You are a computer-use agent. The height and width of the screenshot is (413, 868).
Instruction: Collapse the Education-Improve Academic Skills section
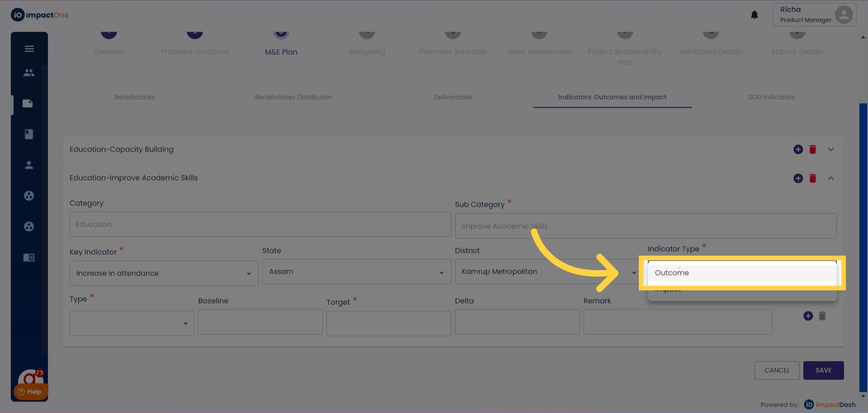[830, 178]
